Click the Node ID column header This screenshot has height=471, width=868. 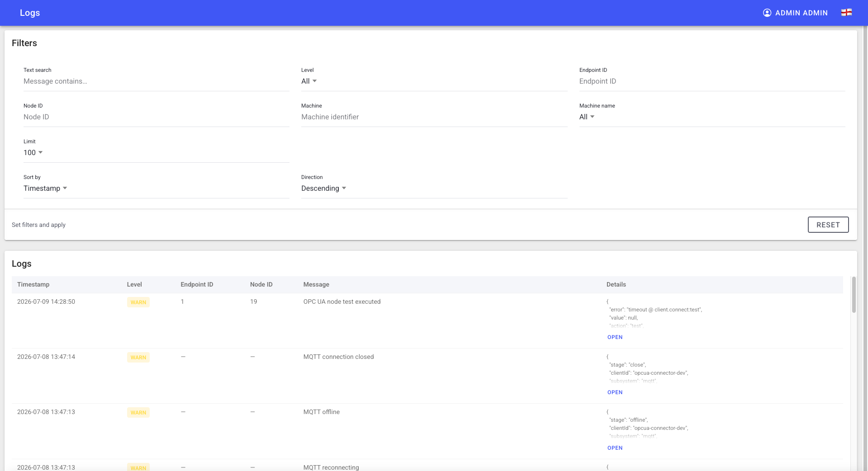coord(261,284)
